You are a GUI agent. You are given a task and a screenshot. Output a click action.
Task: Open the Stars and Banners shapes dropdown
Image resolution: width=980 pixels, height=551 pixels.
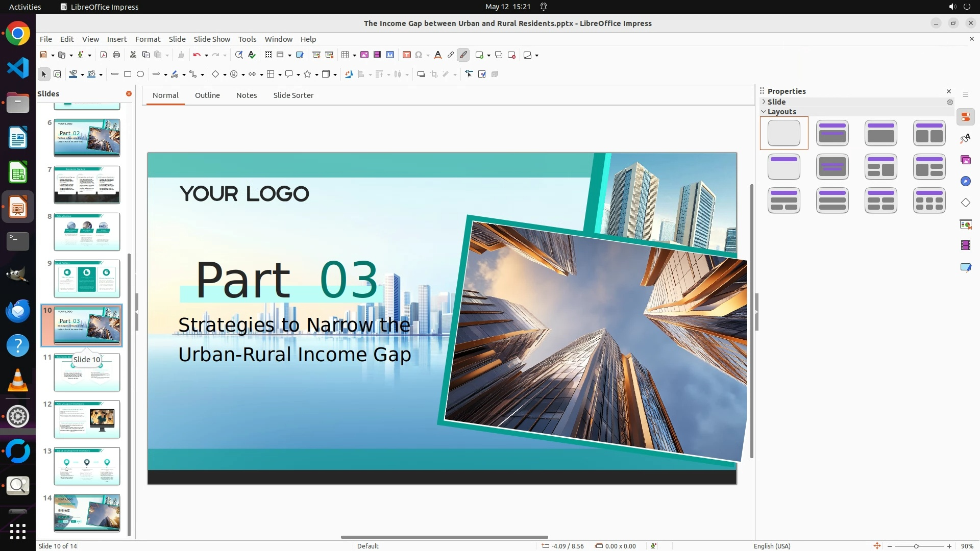tap(316, 75)
